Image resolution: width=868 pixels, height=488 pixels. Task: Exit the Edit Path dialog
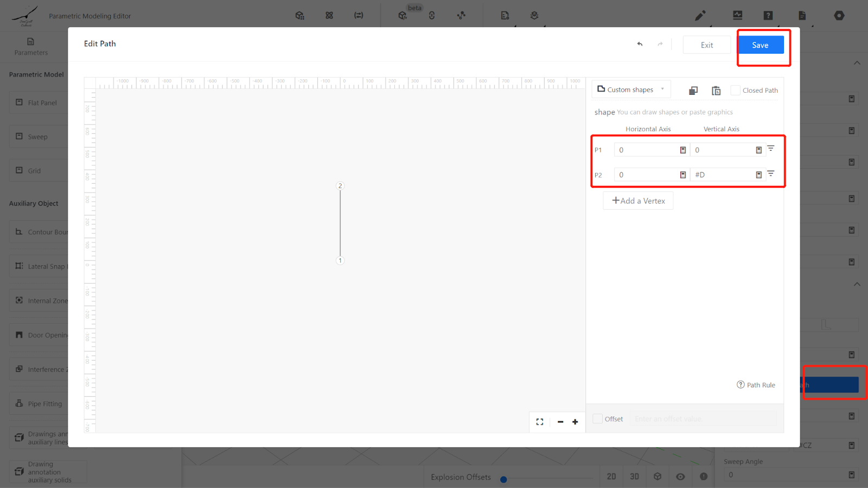(706, 45)
